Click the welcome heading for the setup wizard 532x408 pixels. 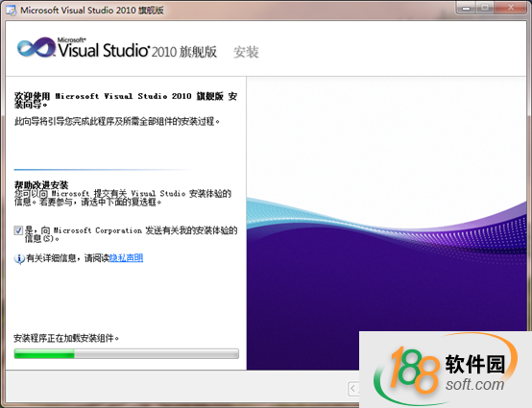coord(126,100)
